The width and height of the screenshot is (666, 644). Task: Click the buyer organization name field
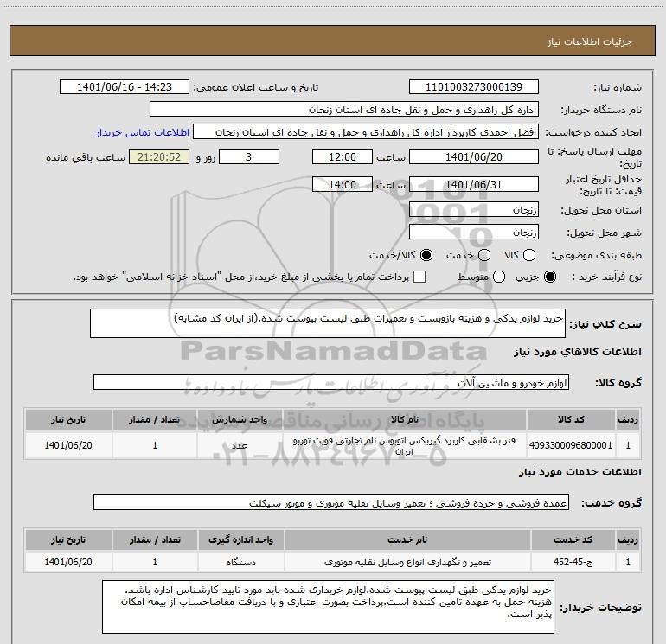[x=344, y=110]
